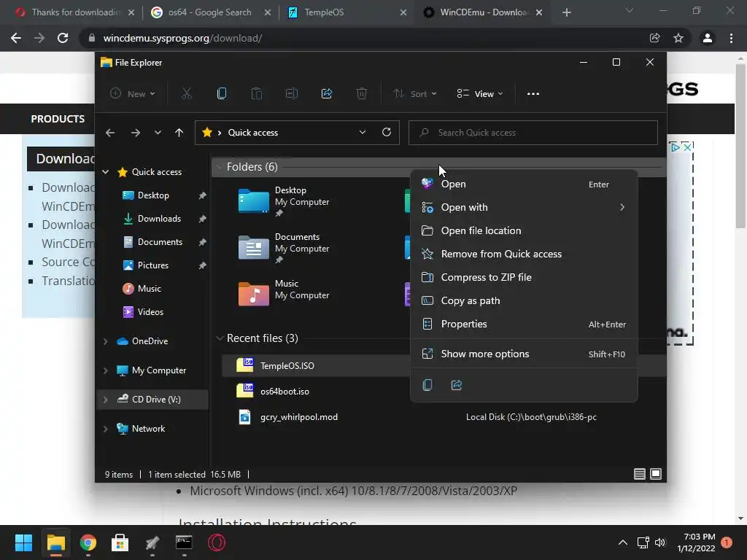Switch to the TempleOS browser tab
The image size is (747, 560).
[x=348, y=12]
